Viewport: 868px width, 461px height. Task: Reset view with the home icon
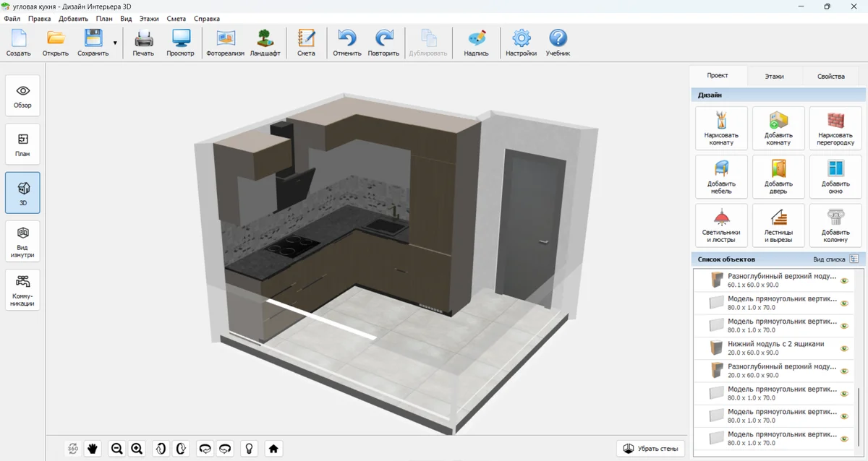tap(273, 449)
